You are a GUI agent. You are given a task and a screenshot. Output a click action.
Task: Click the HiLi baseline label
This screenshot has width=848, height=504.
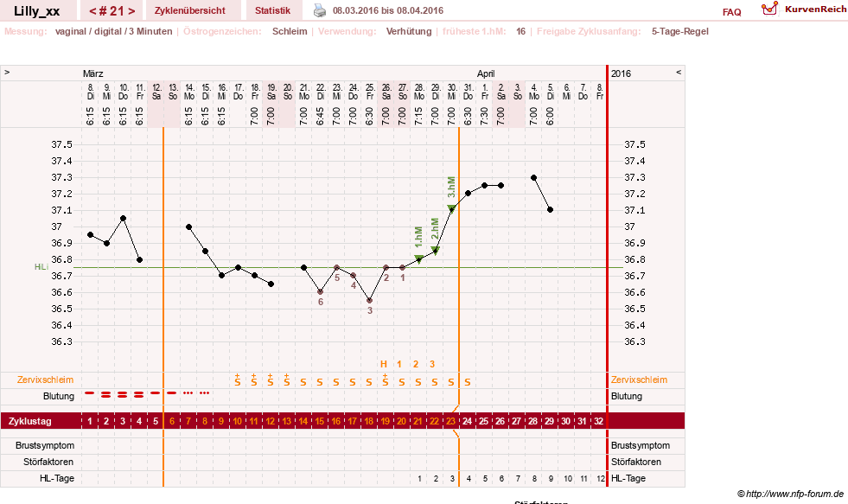tap(41, 267)
